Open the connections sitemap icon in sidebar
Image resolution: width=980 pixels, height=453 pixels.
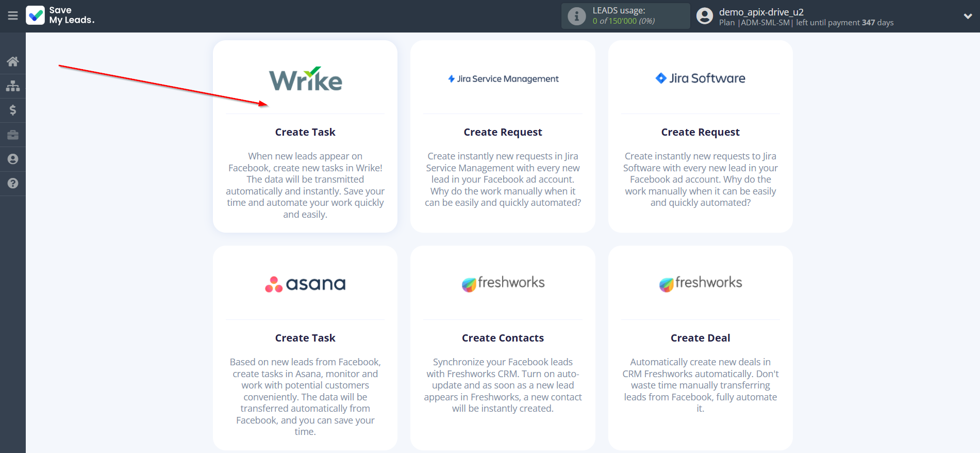[13, 86]
